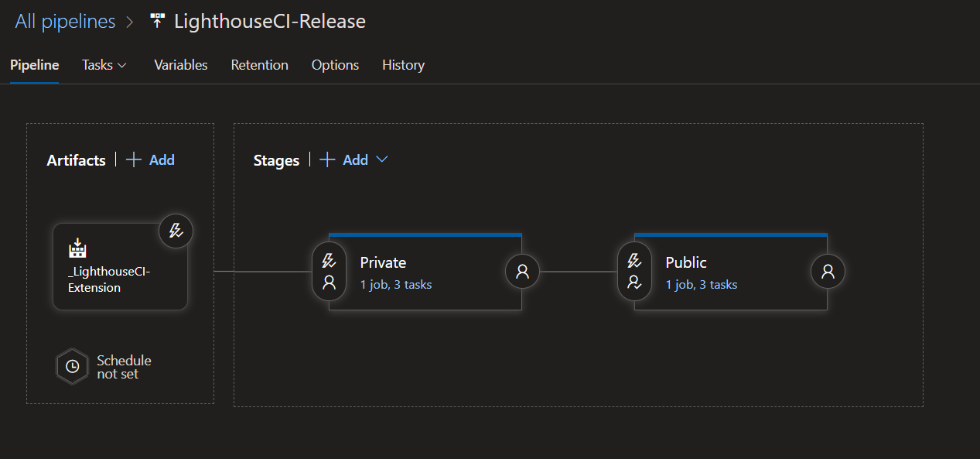Open the Schedule not set clock icon
980x459 pixels.
[73, 367]
